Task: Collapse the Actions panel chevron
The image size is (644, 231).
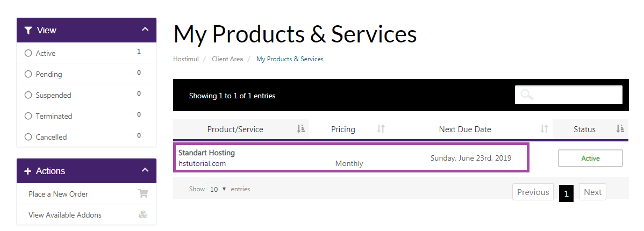Action: point(145,170)
